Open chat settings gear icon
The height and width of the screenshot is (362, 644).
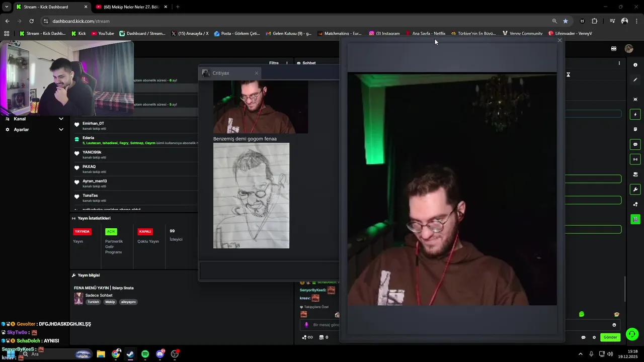[594, 337]
